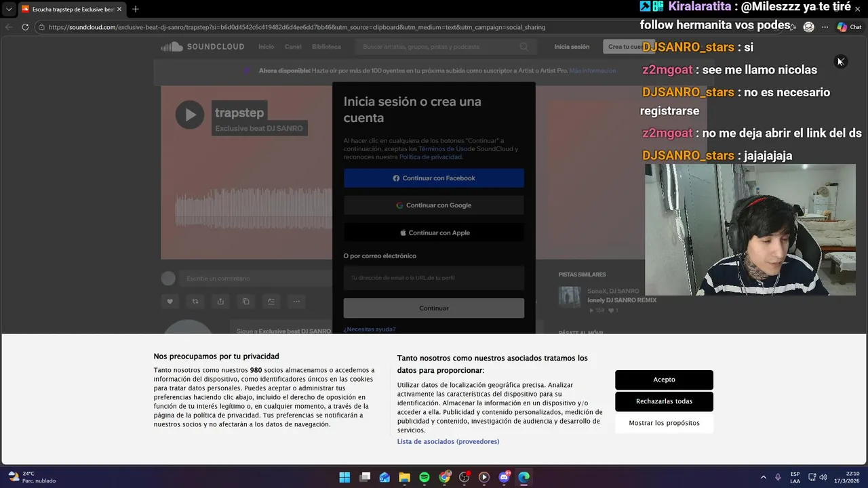The width and height of the screenshot is (868, 488).
Task: Open Discord from the taskbar
Action: coord(504,477)
